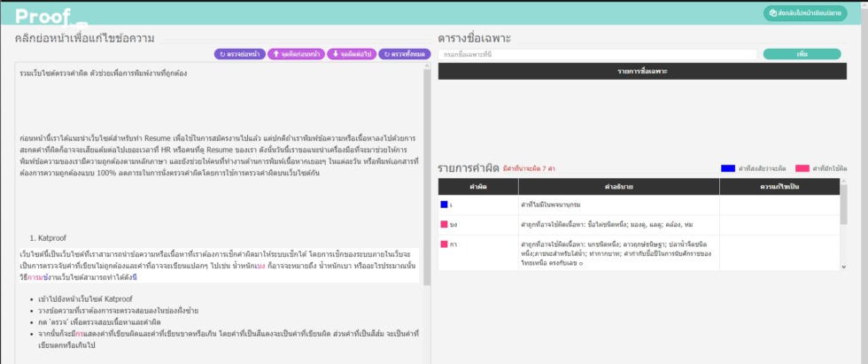Click the 'ควรแก้ไขเป็น' column header
The width and height of the screenshot is (868, 364).
(x=779, y=186)
